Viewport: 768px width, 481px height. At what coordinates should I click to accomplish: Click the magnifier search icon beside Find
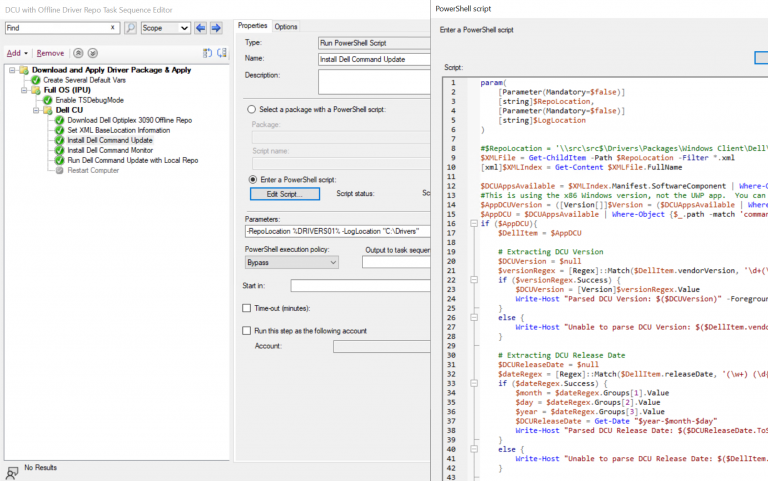[x=130, y=28]
